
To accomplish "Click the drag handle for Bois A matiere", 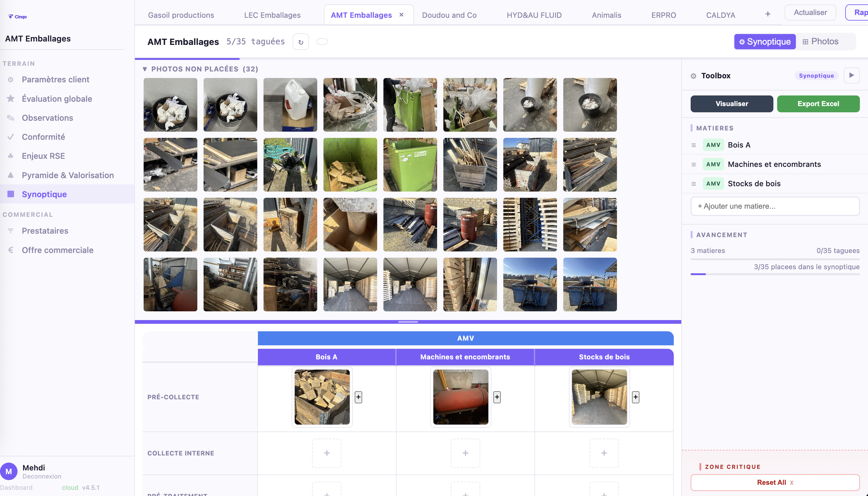I will click(693, 145).
